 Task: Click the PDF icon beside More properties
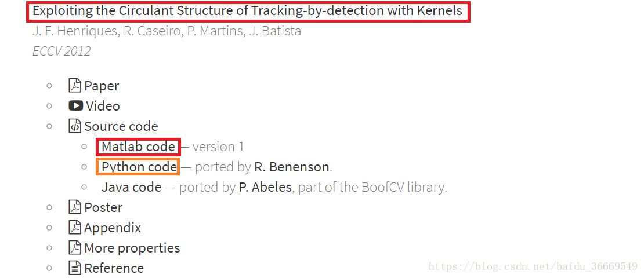[x=75, y=248]
